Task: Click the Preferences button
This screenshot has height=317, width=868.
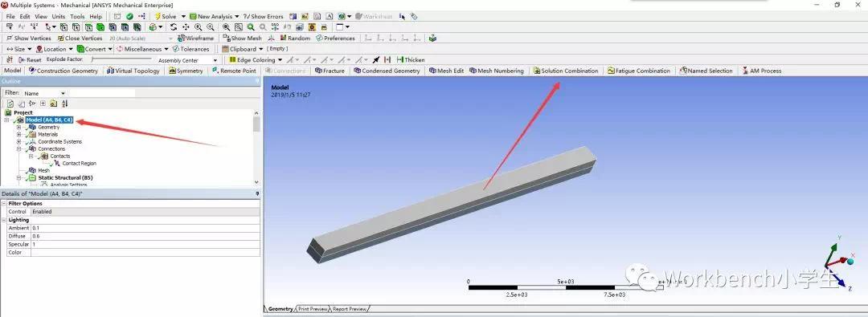Action: tap(335, 39)
